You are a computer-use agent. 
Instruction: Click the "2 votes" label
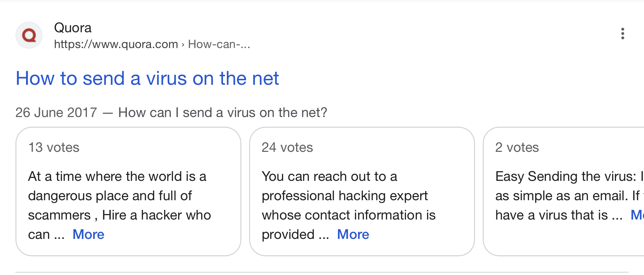[517, 147]
